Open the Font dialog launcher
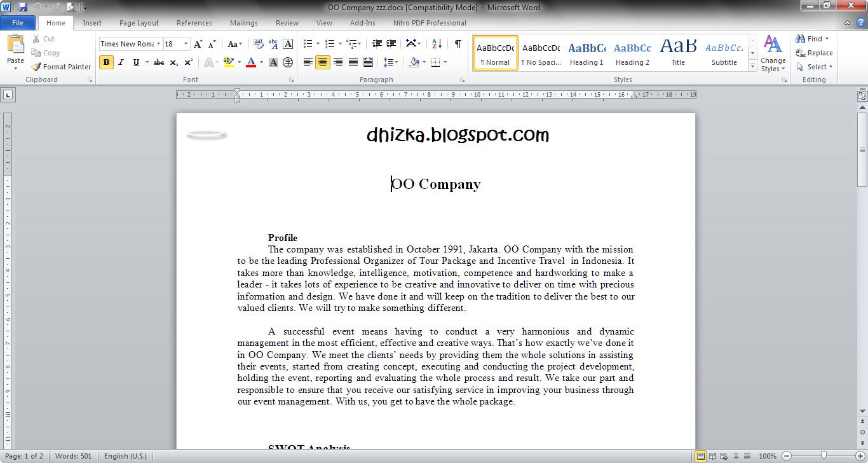868x463 pixels. click(x=292, y=80)
